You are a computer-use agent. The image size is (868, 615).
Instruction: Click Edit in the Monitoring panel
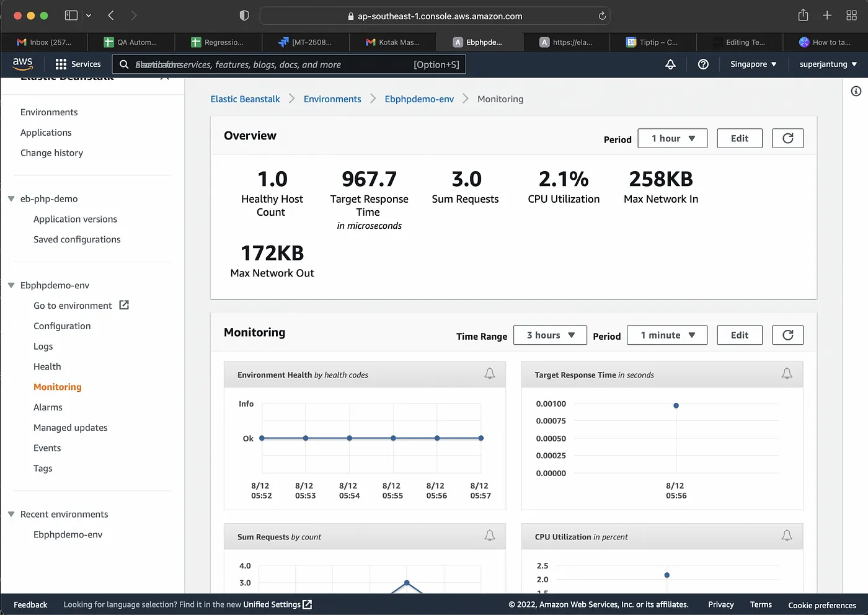[740, 335]
